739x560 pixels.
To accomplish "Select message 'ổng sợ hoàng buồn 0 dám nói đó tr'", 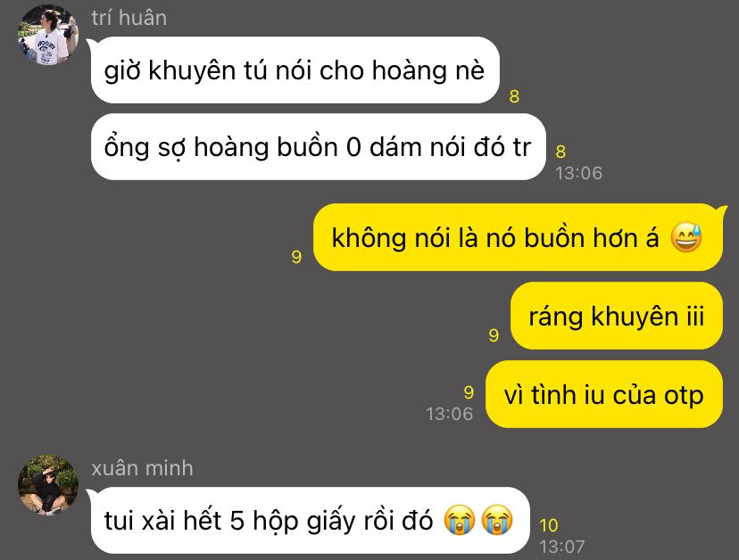I will pyautogui.click(x=318, y=146).
